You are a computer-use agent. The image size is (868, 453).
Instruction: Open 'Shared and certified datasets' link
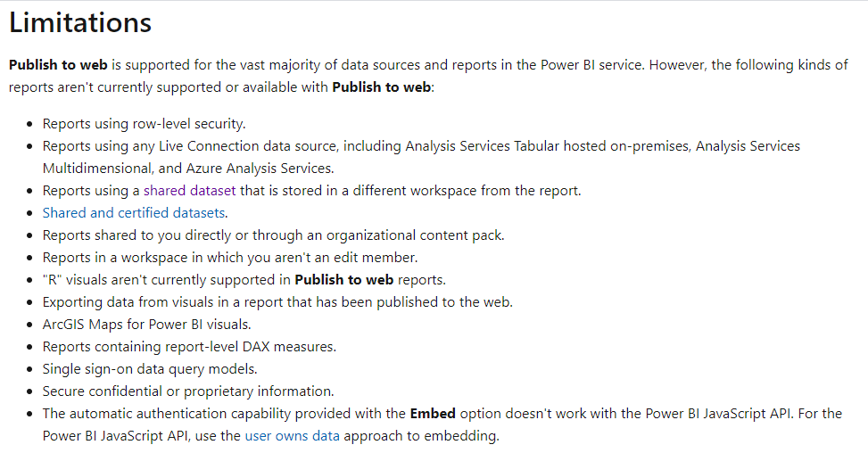134,213
